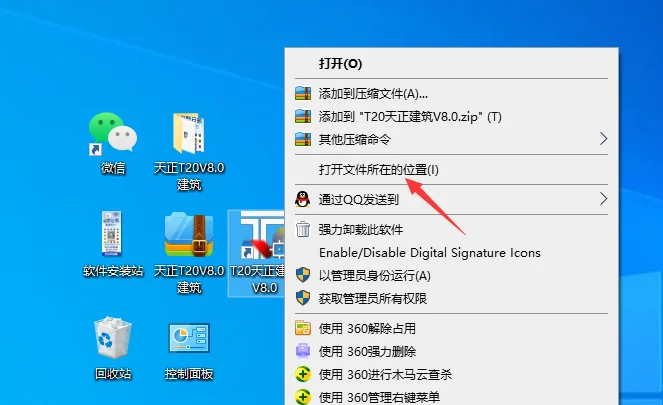Open the 其他压缩命令 menu entry
Image resolution: width=663 pixels, height=405 pixels.
[x=451, y=139]
